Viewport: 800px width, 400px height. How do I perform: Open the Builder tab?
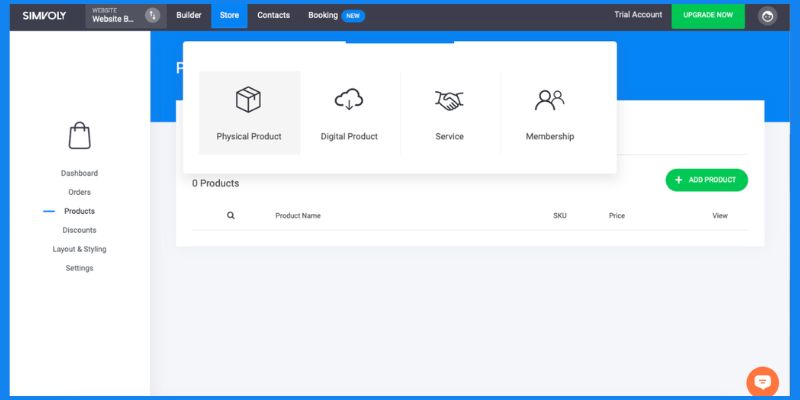point(188,15)
